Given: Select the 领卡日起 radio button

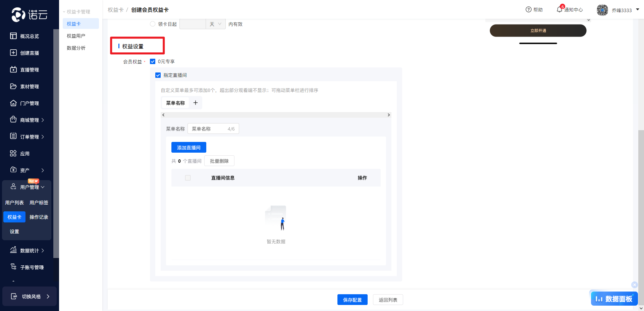Looking at the screenshot, I should 153,24.
